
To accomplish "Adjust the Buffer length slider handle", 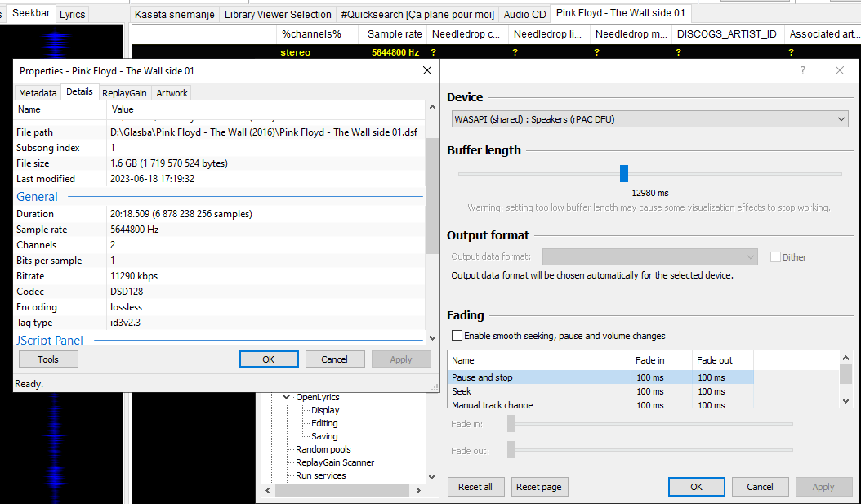I will (624, 173).
